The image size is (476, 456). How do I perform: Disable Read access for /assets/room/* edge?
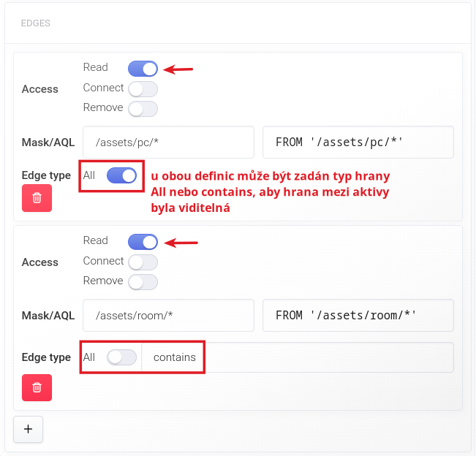(143, 243)
